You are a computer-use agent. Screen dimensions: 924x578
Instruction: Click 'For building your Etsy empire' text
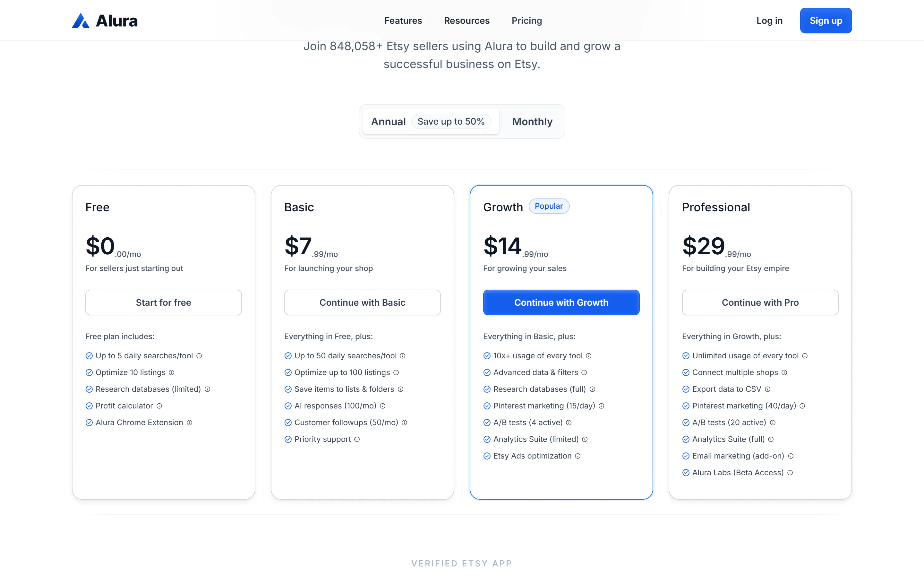click(735, 268)
